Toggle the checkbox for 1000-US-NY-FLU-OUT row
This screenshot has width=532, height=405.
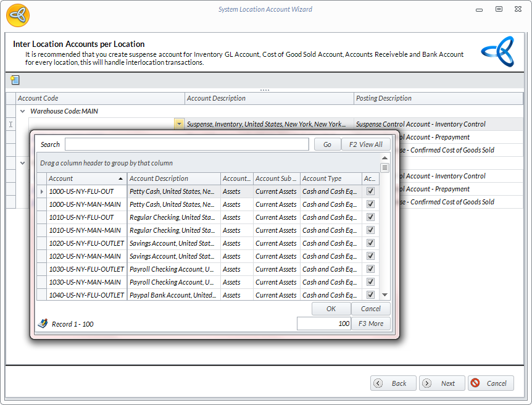pyautogui.click(x=370, y=191)
